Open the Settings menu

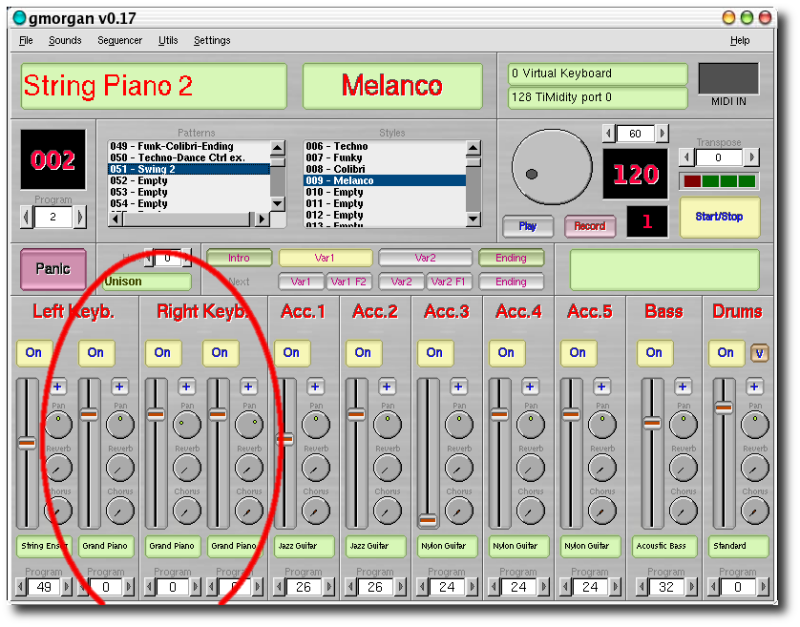pos(212,40)
